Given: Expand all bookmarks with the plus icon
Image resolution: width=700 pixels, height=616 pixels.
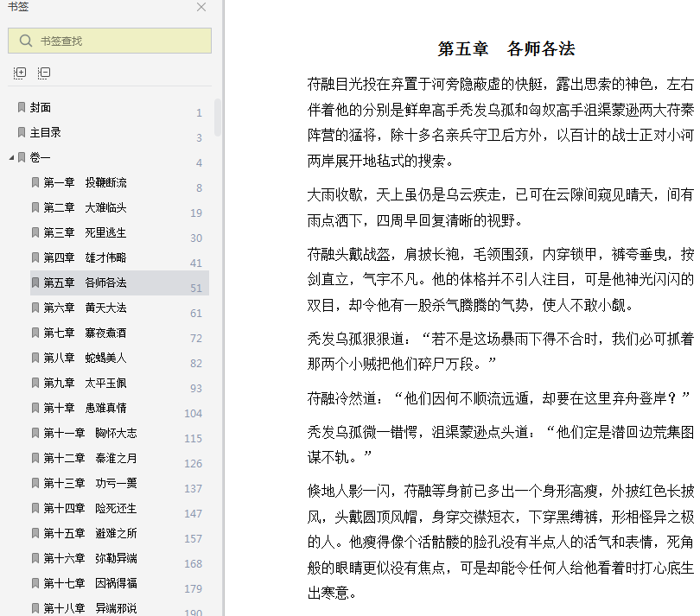Looking at the screenshot, I should (x=20, y=73).
